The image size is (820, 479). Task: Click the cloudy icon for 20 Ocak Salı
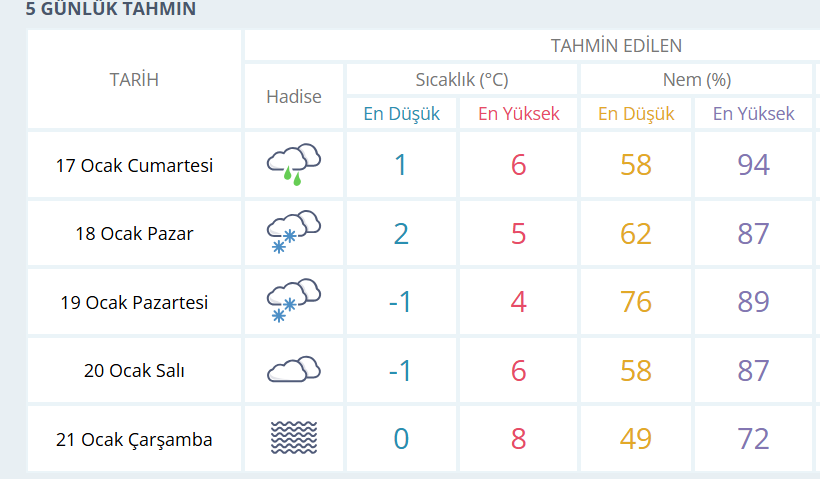(294, 370)
